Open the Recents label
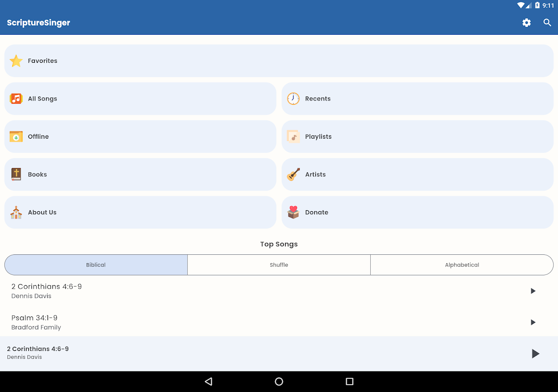 click(x=318, y=98)
